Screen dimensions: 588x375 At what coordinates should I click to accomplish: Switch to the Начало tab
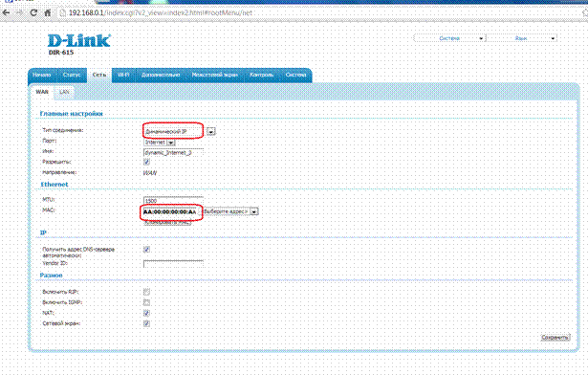(42, 75)
